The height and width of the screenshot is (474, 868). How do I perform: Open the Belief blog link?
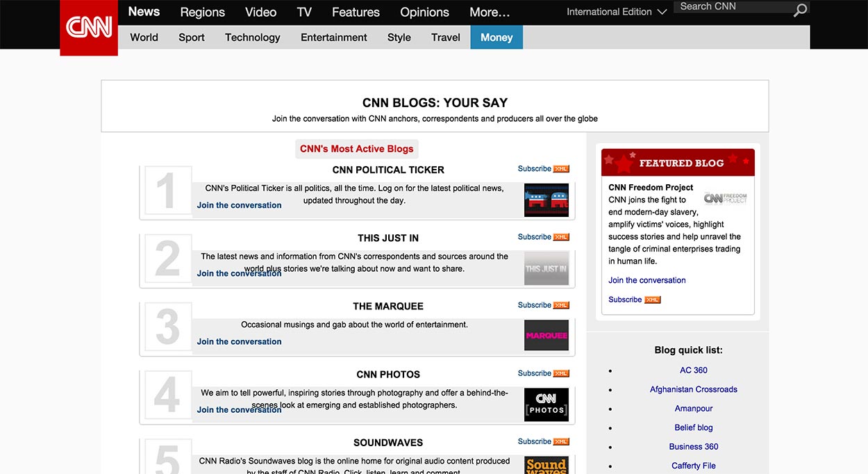(x=694, y=427)
